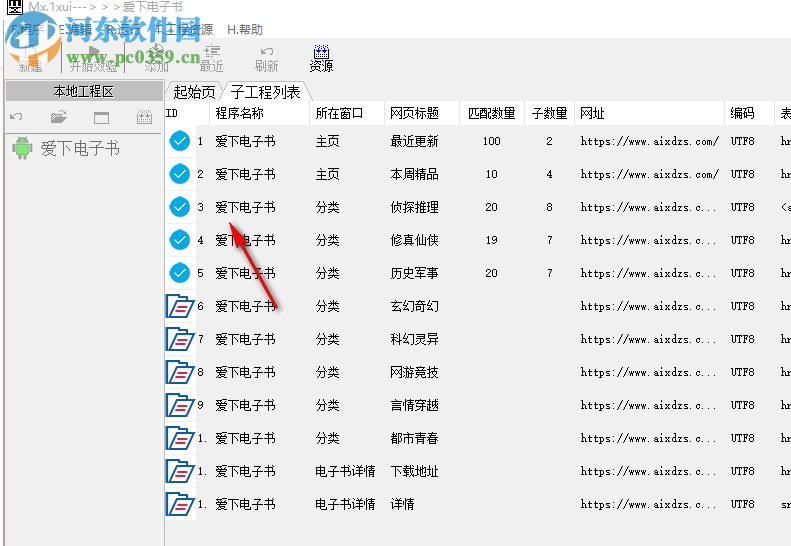791x546 pixels.
Task: Click 电子书详情 in the 详情 row
Action: 345,504
